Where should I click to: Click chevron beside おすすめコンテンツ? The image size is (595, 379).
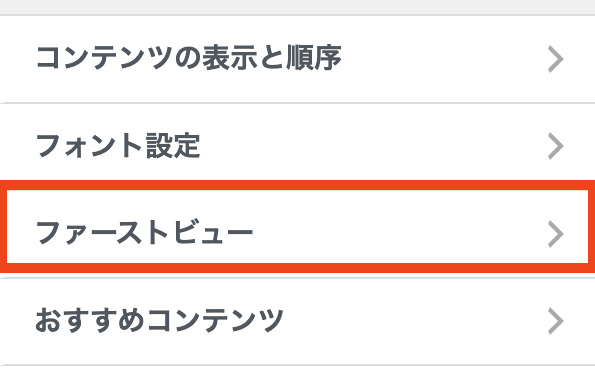pos(556,321)
